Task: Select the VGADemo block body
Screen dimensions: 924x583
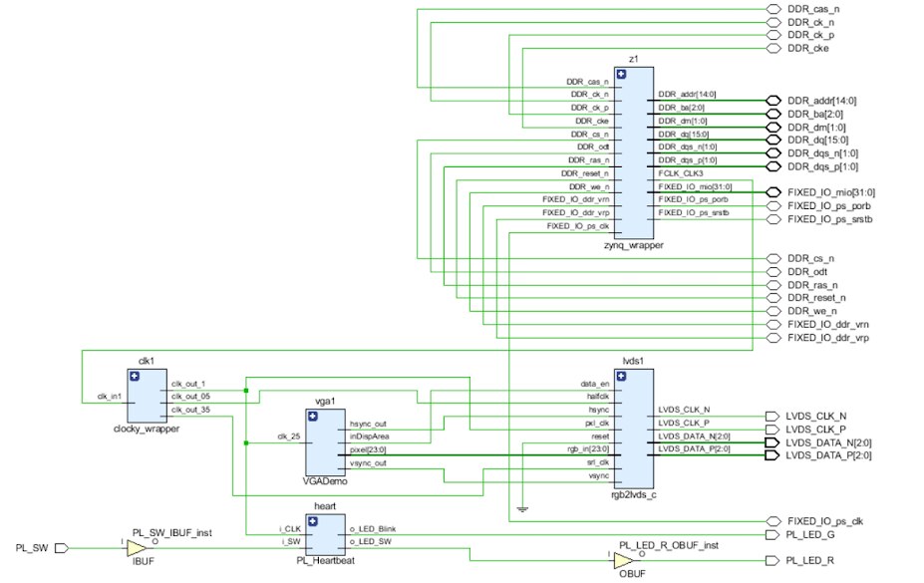Action: click(x=325, y=442)
